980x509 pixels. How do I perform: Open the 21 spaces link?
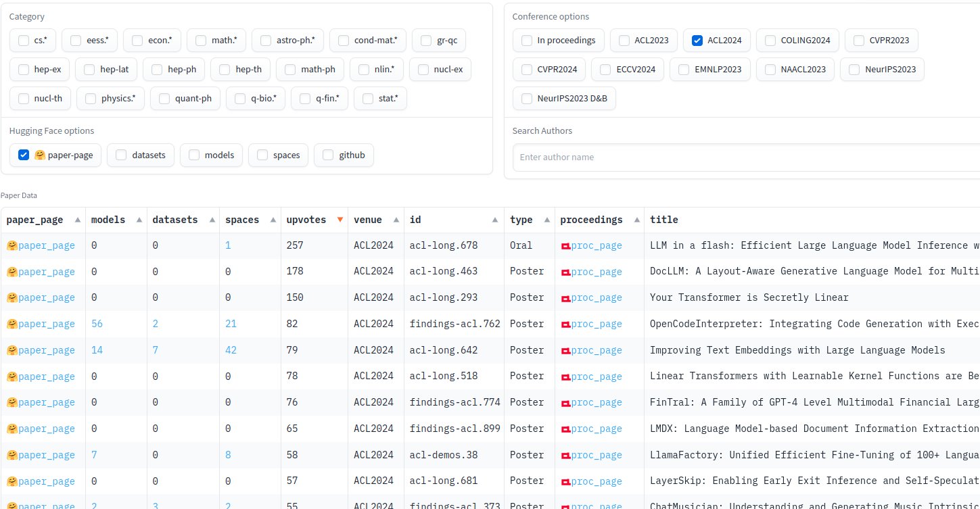[x=231, y=324]
